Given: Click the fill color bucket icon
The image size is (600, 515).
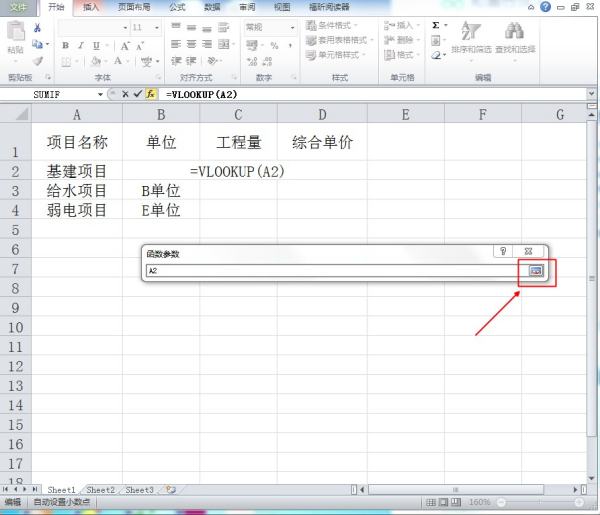Looking at the screenshot, I should (x=95, y=61).
